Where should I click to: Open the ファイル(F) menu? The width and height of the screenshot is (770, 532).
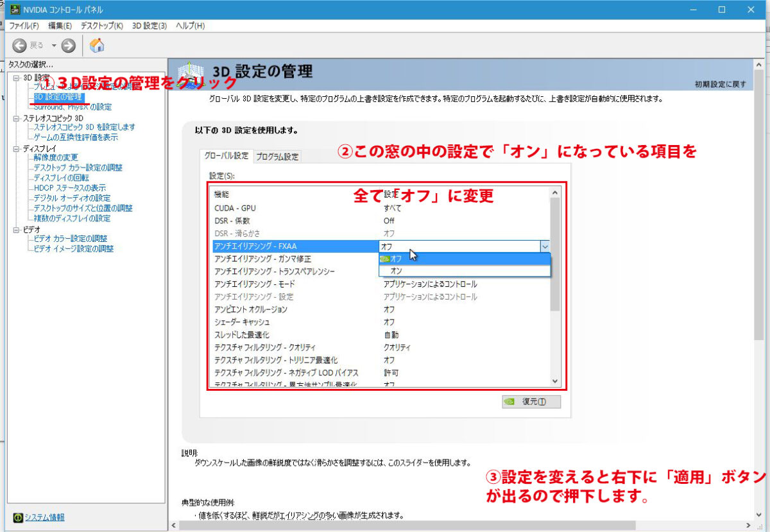(24, 26)
